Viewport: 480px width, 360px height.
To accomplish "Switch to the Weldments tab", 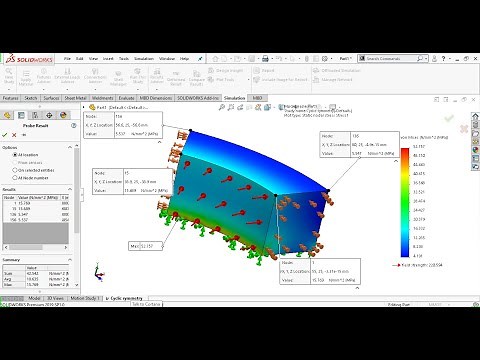I will click(x=102, y=98).
